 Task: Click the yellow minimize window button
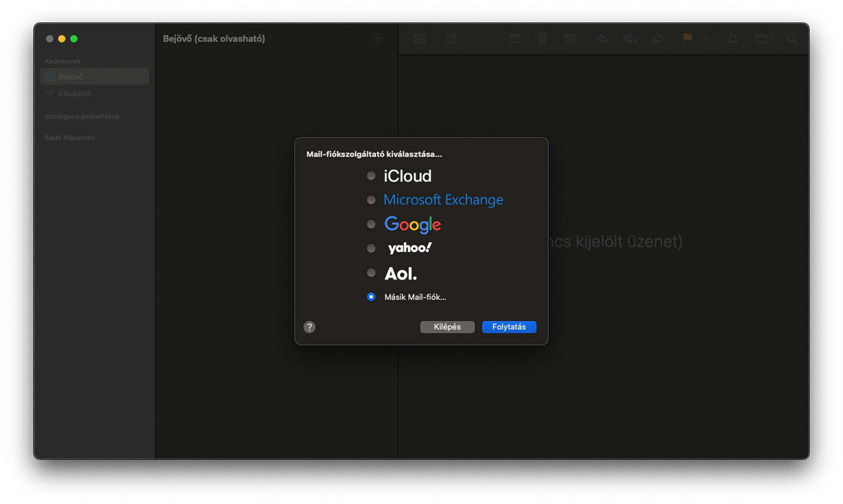point(61,39)
